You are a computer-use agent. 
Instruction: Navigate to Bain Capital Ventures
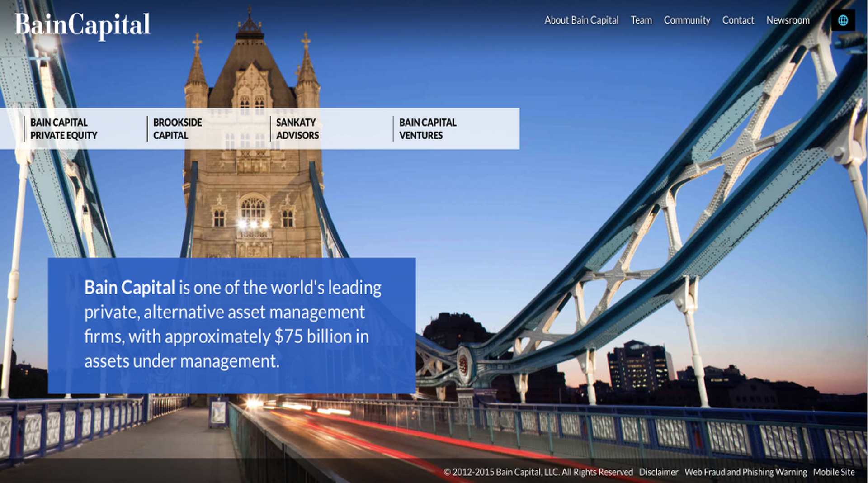(x=428, y=129)
